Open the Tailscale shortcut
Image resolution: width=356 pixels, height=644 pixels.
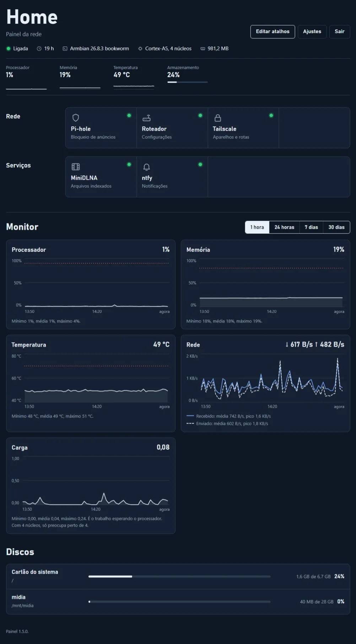click(243, 128)
